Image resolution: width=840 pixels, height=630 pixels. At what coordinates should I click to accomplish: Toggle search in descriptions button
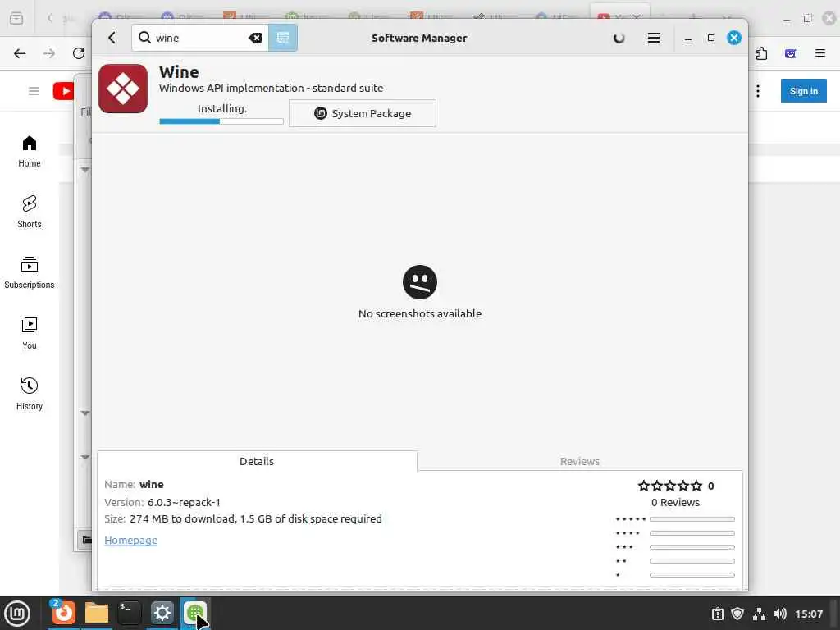[283, 38]
